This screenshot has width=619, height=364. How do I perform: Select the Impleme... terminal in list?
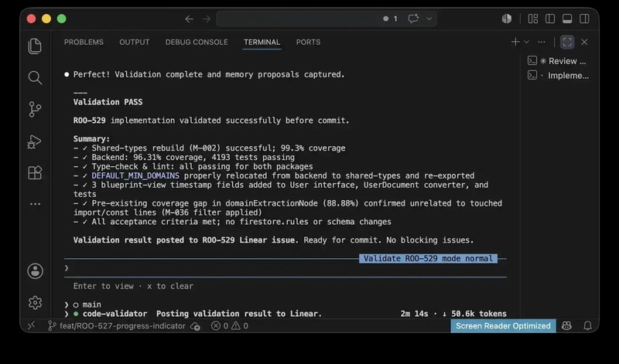click(x=557, y=75)
